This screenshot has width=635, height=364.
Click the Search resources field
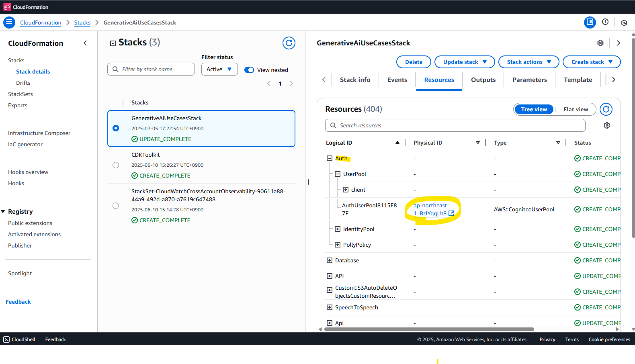click(455, 125)
